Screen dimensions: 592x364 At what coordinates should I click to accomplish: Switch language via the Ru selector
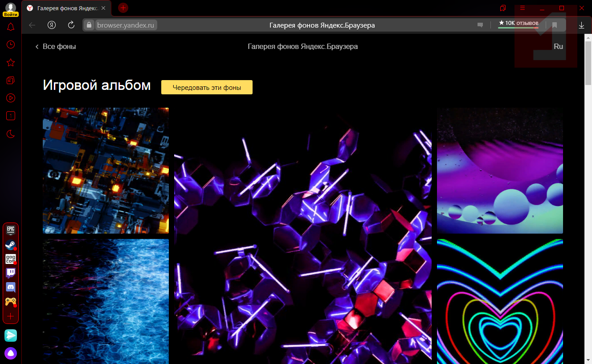click(558, 46)
